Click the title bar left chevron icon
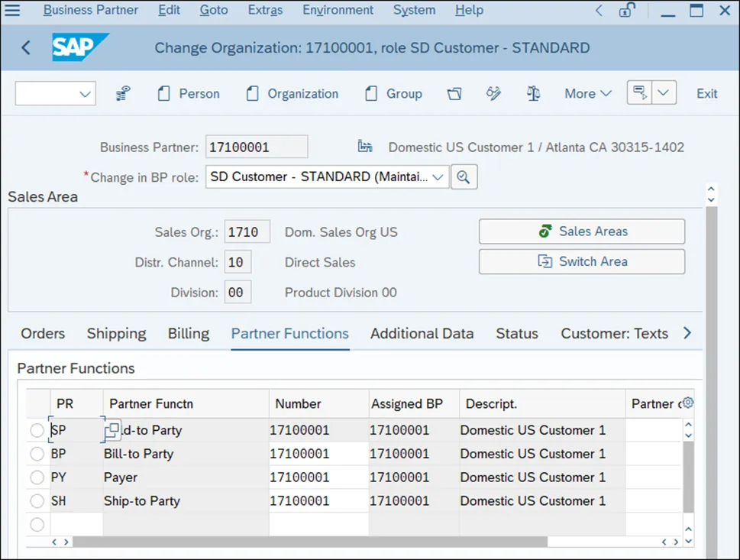This screenshot has height=560, width=740. click(599, 11)
